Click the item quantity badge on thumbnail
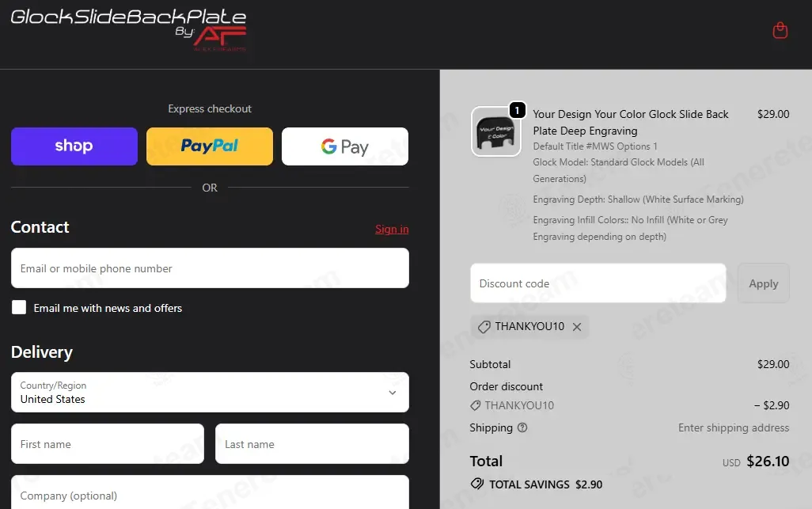Viewport: 812px width, 509px height. click(x=517, y=110)
